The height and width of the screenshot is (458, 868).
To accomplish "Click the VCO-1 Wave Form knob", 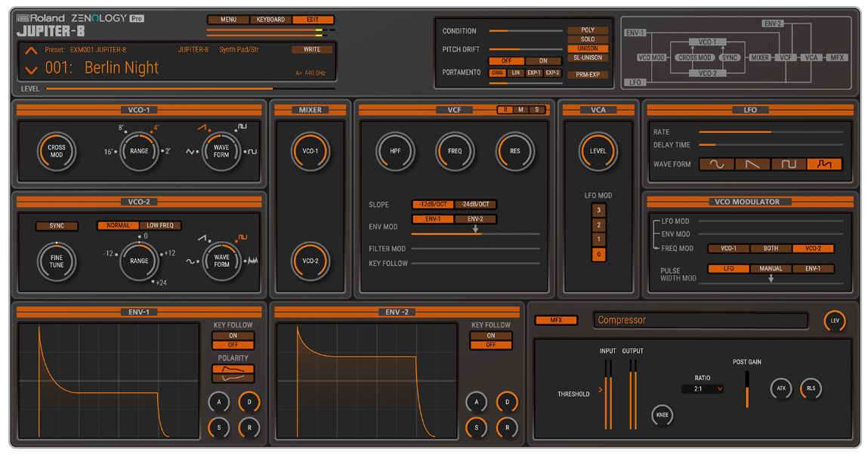I will (x=221, y=151).
